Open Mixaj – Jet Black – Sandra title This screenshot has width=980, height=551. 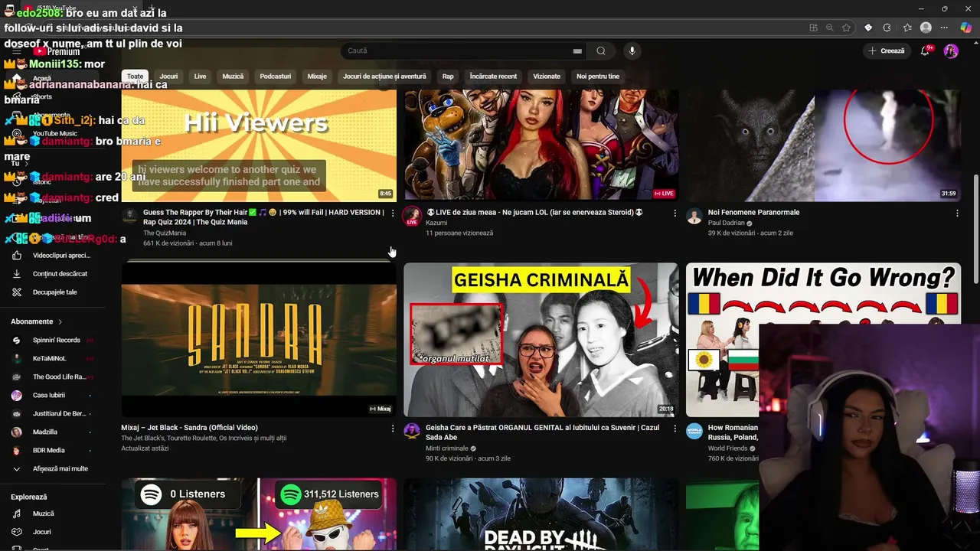tap(189, 428)
